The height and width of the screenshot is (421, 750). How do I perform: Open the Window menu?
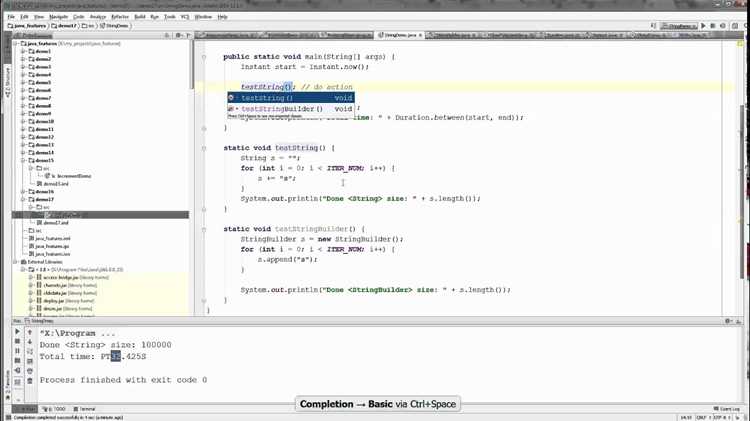pos(203,17)
